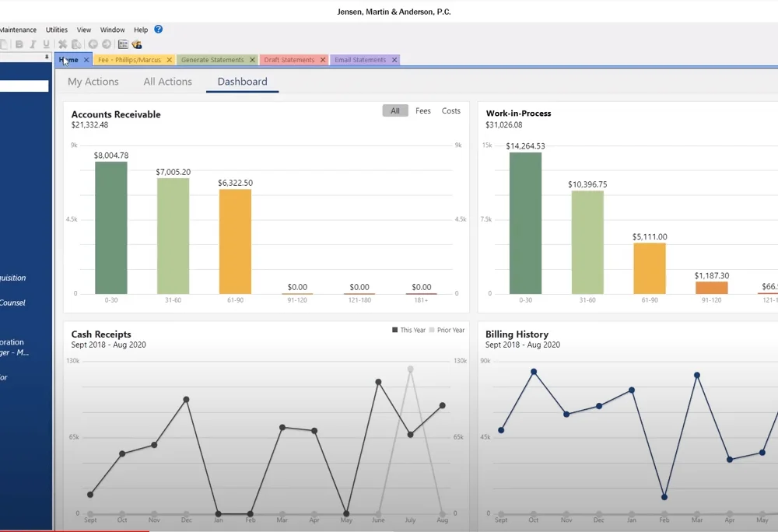Open the Utilities menu
This screenshot has height=532, width=778.
57,30
